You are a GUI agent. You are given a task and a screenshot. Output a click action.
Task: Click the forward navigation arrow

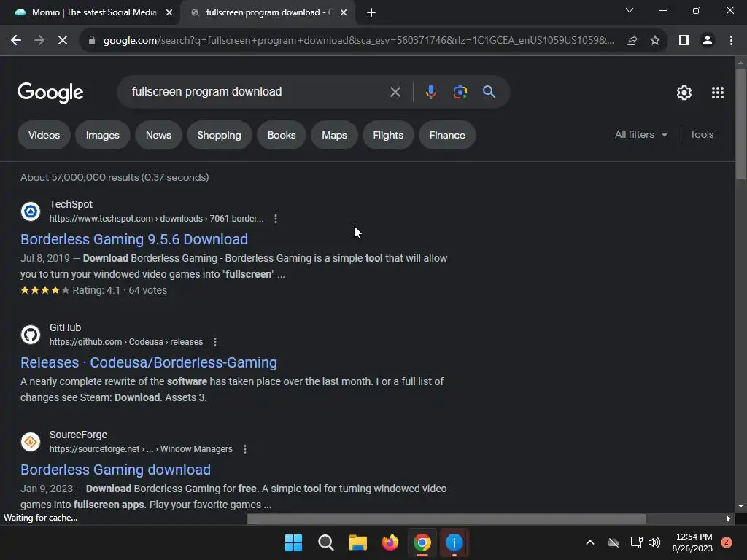pos(39,41)
